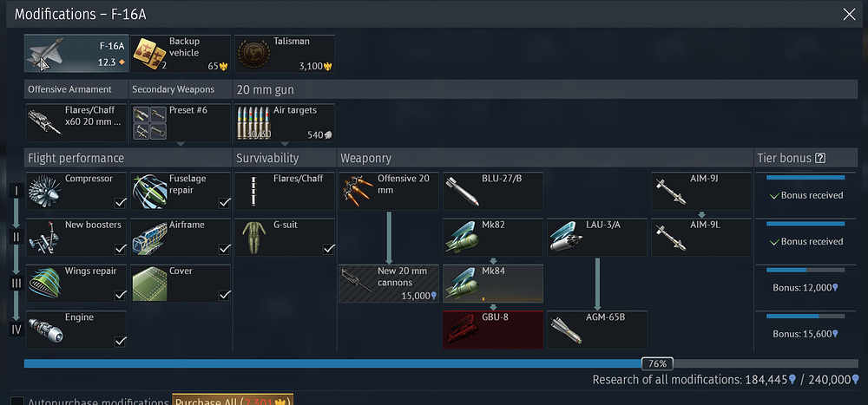Click the Talisman medallion icon
The image size is (868, 405).
(x=254, y=54)
